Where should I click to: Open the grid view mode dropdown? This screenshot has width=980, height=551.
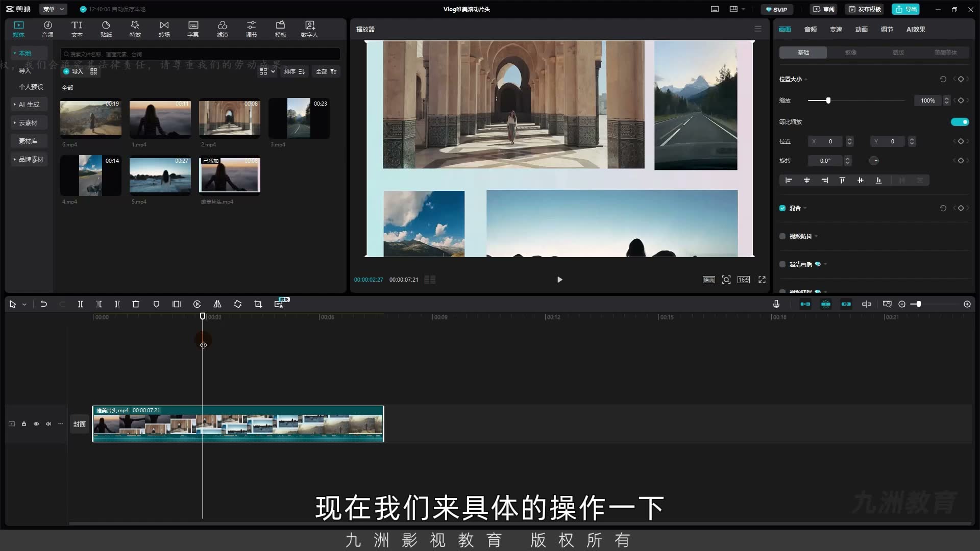[267, 71]
